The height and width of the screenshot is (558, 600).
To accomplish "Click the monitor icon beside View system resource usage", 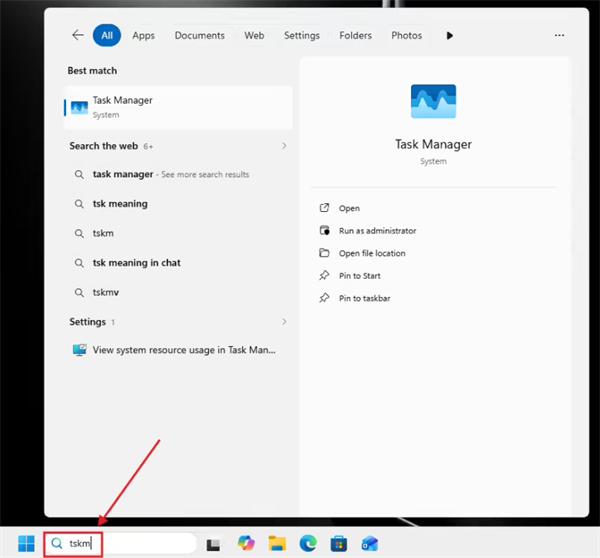I will (80, 350).
